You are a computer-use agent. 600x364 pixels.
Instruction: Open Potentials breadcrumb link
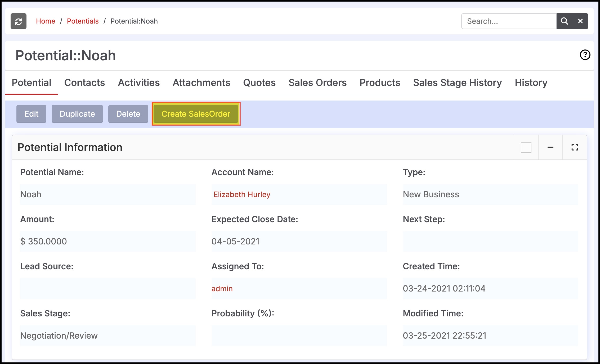click(83, 21)
